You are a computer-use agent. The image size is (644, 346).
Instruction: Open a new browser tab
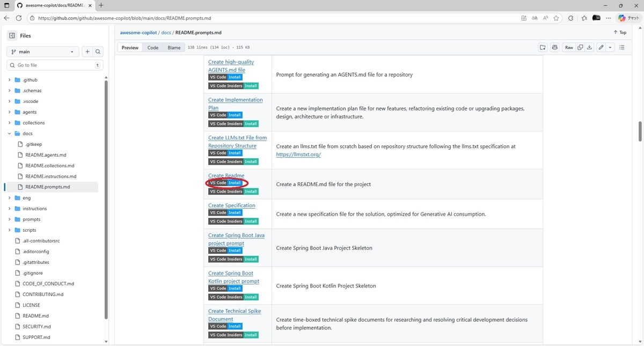point(101,5)
